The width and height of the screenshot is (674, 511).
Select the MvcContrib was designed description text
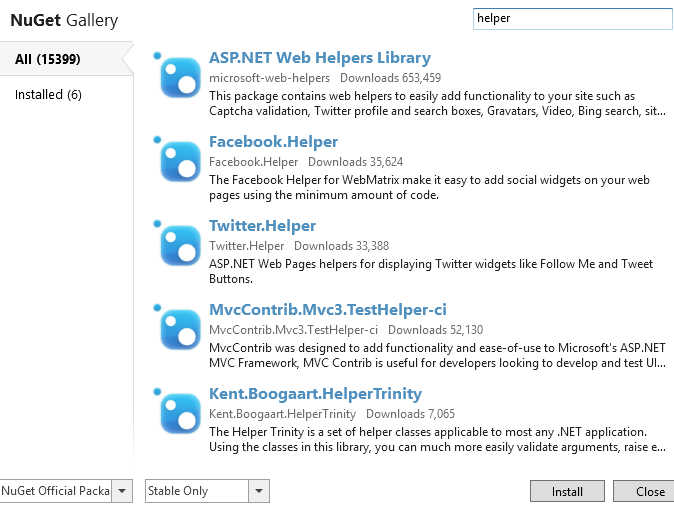[437, 355]
